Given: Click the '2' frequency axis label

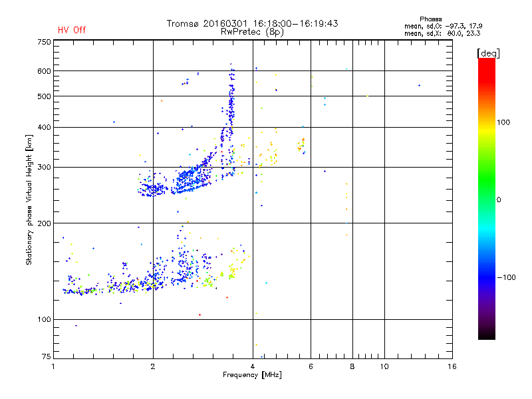Looking at the screenshot, I should coord(153,366).
